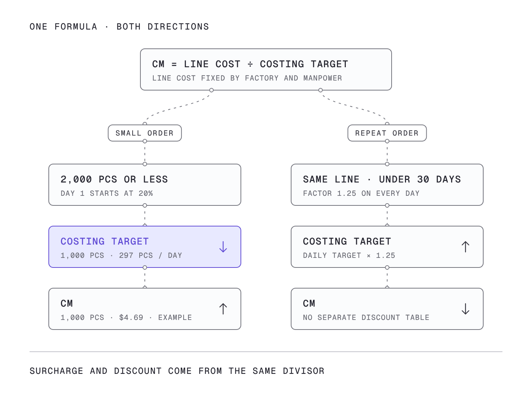This screenshot has width=532, height=399.
Task: Click the up arrow in Daily Target × 1.25 card
Action: tap(465, 247)
